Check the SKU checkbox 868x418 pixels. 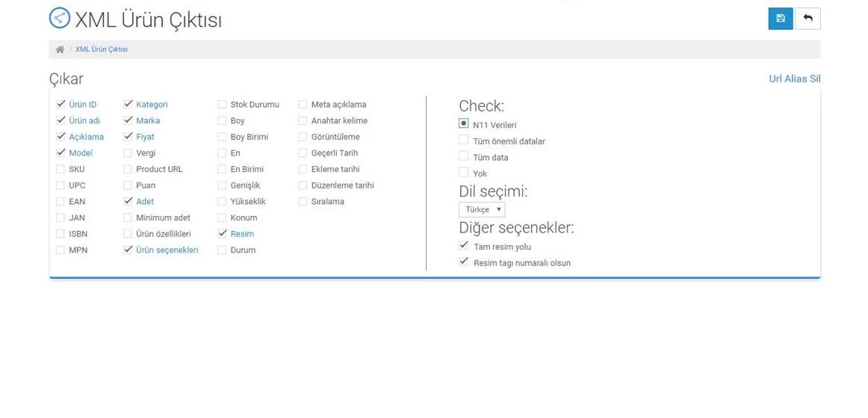61,169
